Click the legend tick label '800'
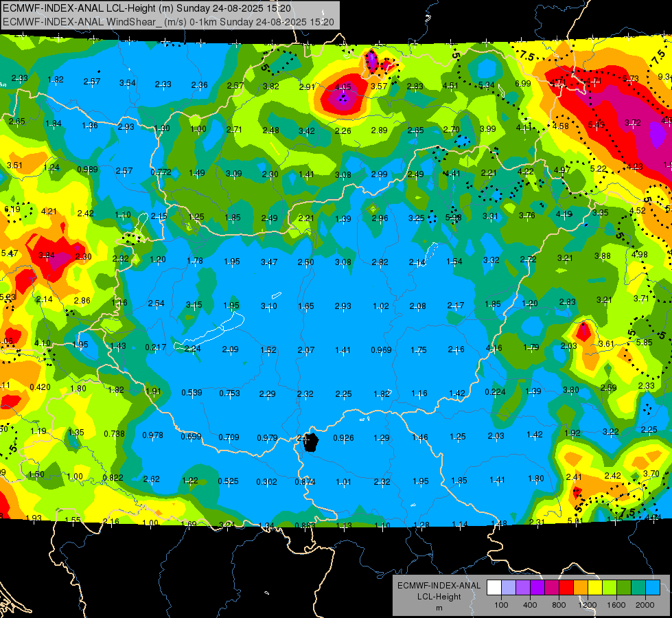672x618 pixels. point(559,605)
